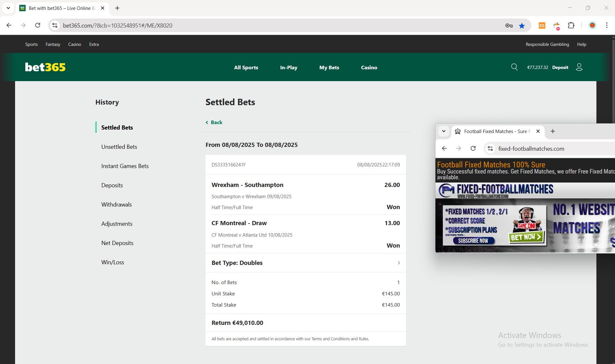Screen dimensions: 615x364
Task: Click the Wrexham - Southampton selection
Action: coord(247,185)
